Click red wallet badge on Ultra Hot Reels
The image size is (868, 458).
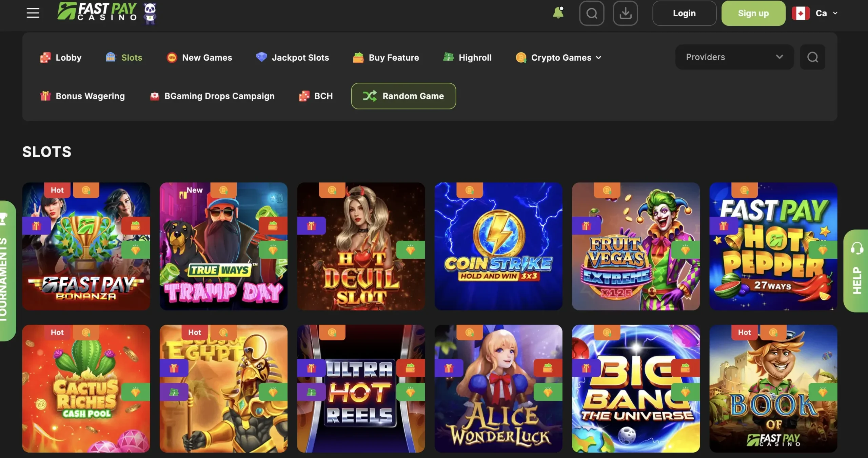410,368
